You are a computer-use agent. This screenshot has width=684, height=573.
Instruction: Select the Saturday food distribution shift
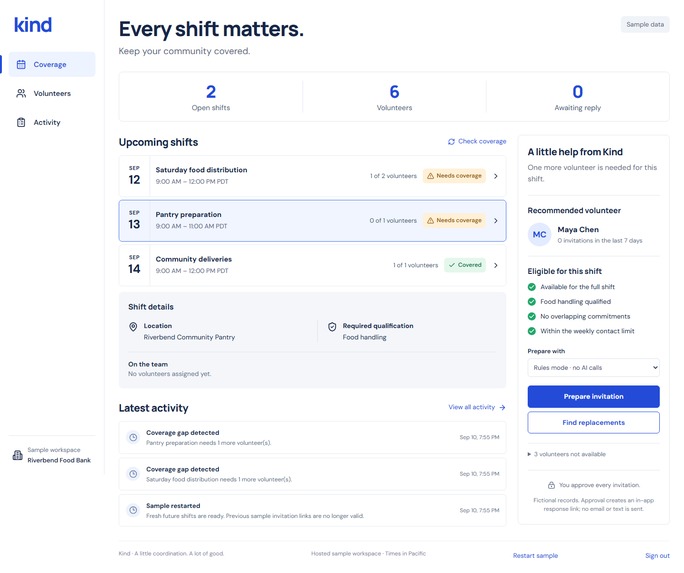click(x=312, y=176)
